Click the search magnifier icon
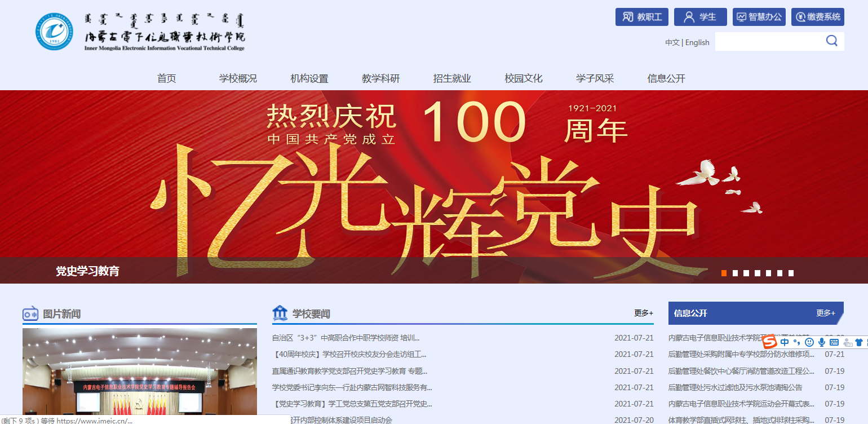Screen dimensions: 868x424 [x=831, y=41]
